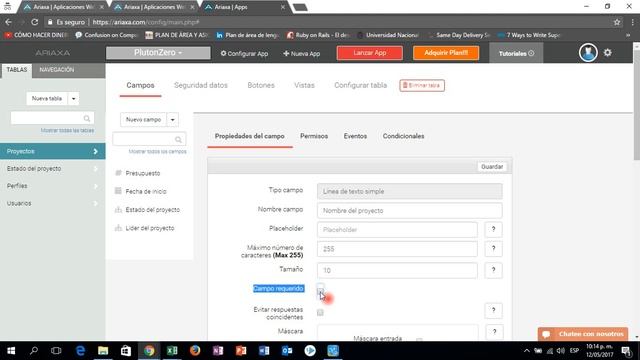Open the Tutoriales menu
The height and width of the screenshot is (360, 640).
click(x=516, y=53)
